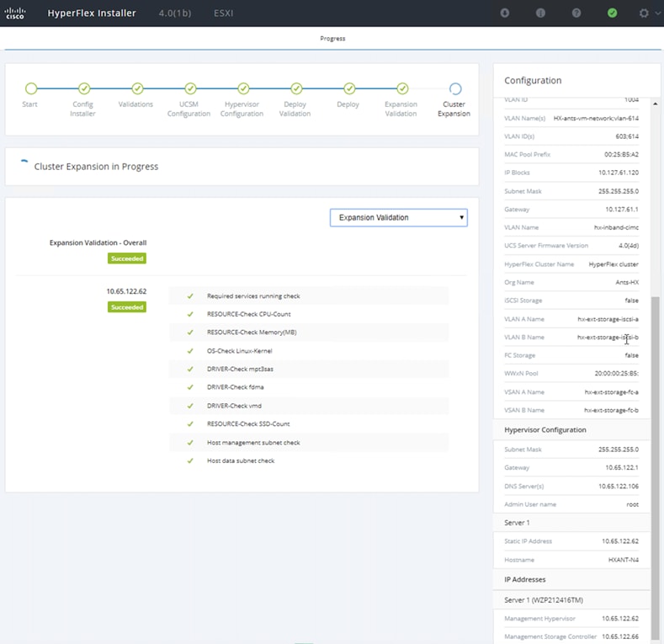Viewport: 664px width, 644px height.
Task: Open the info icon in top bar
Action: coord(540,13)
